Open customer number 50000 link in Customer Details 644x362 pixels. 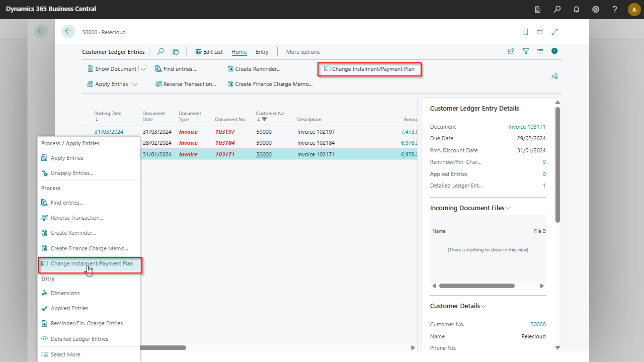click(x=538, y=324)
